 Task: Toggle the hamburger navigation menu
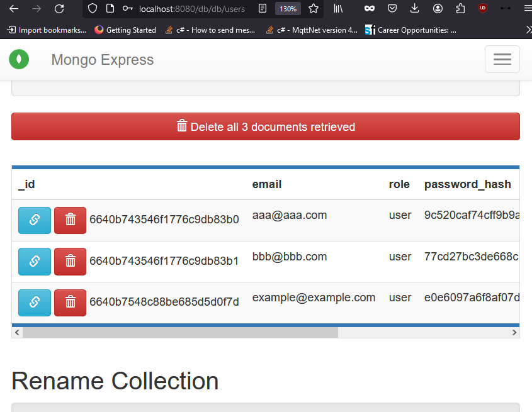[502, 59]
